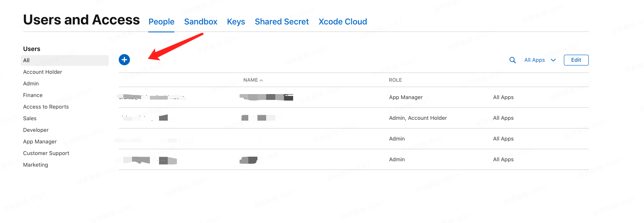Switch to the Sandbox tab

tap(201, 22)
